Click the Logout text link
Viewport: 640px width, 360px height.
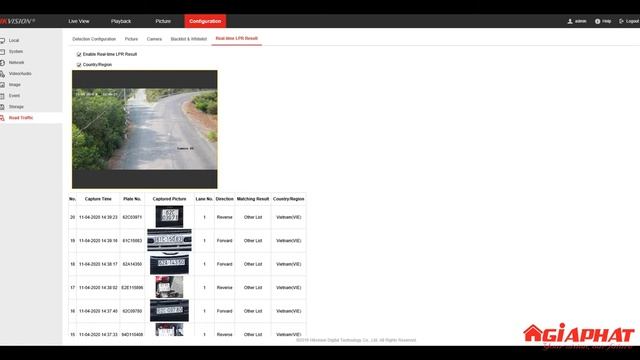pos(632,21)
